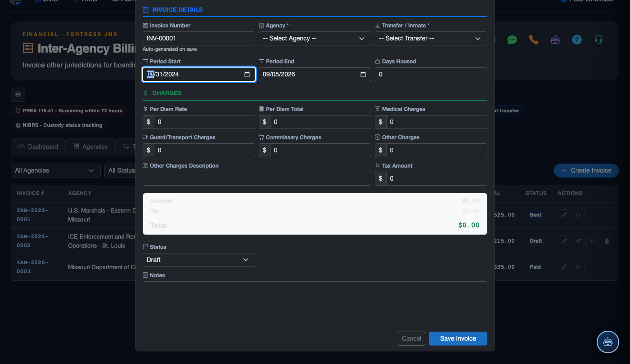
Task: Edit the Paid invoice IAB-2026-0003
Action: pyautogui.click(x=563, y=267)
